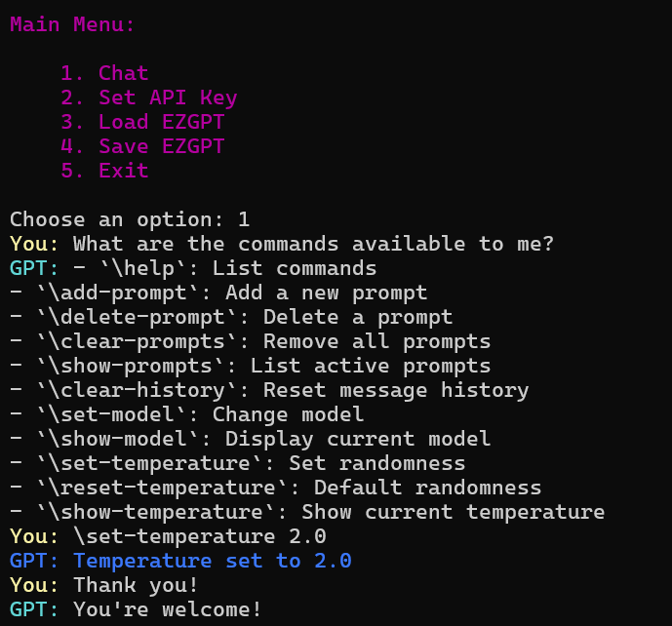Click the 'Choose an option: 1' prompt line
Screen dimensions: 672x626
click(130, 220)
